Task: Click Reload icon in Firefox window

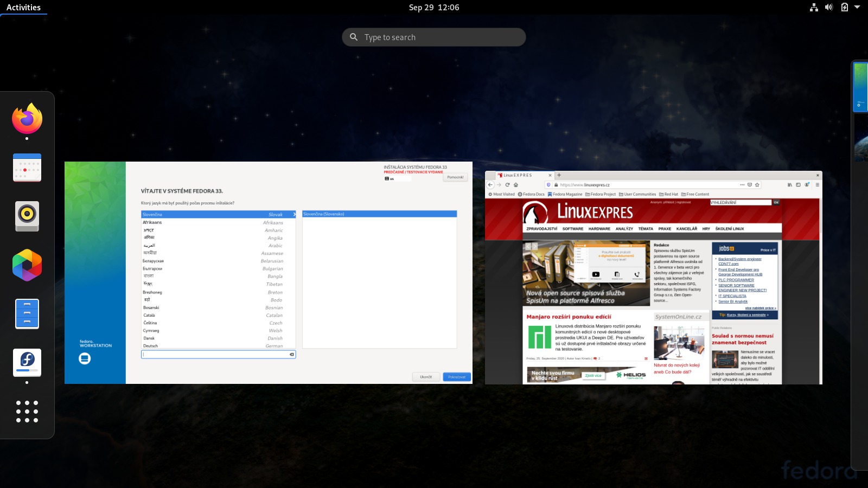Action: pyautogui.click(x=508, y=185)
